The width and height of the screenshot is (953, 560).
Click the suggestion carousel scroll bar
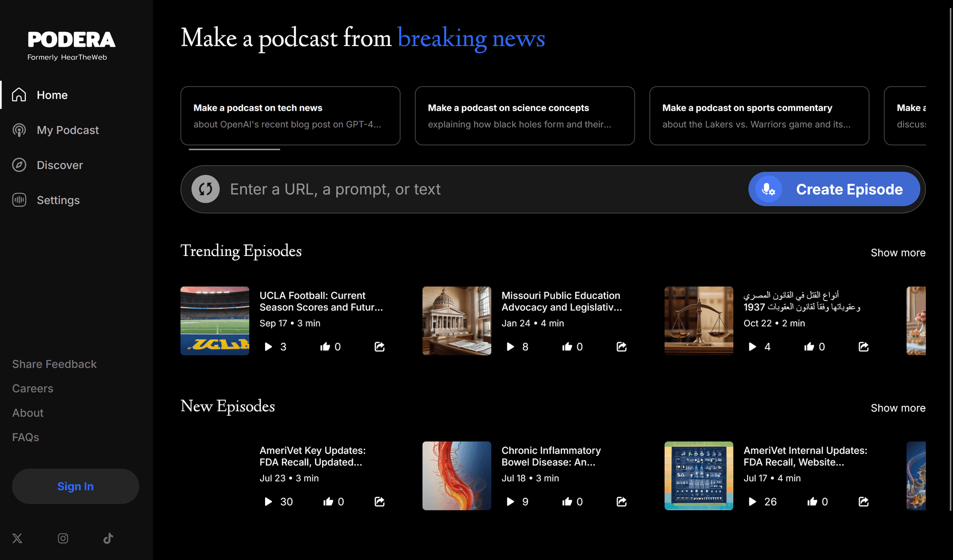pyautogui.click(x=234, y=149)
